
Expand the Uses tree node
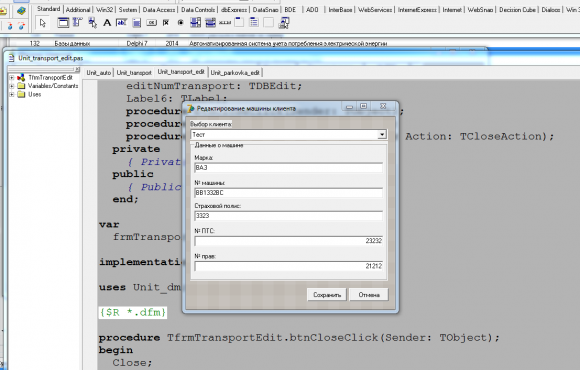click(x=12, y=94)
